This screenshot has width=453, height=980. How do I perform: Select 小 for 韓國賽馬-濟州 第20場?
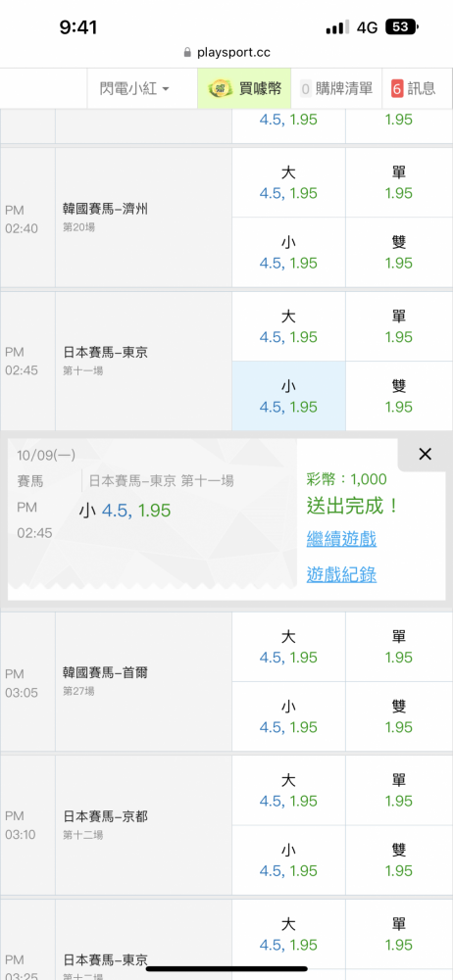(x=288, y=253)
